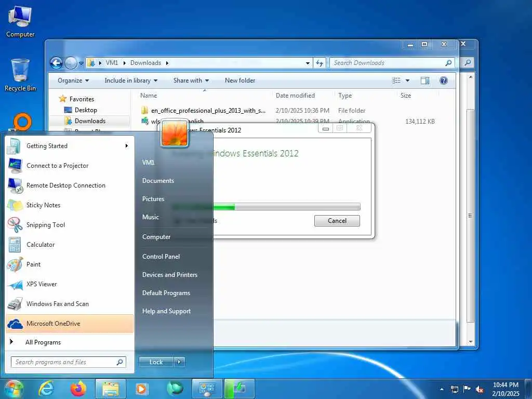The width and height of the screenshot is (532, 399).
Task: Open Getting Started in Start menu
Action: tap(70, 146)
